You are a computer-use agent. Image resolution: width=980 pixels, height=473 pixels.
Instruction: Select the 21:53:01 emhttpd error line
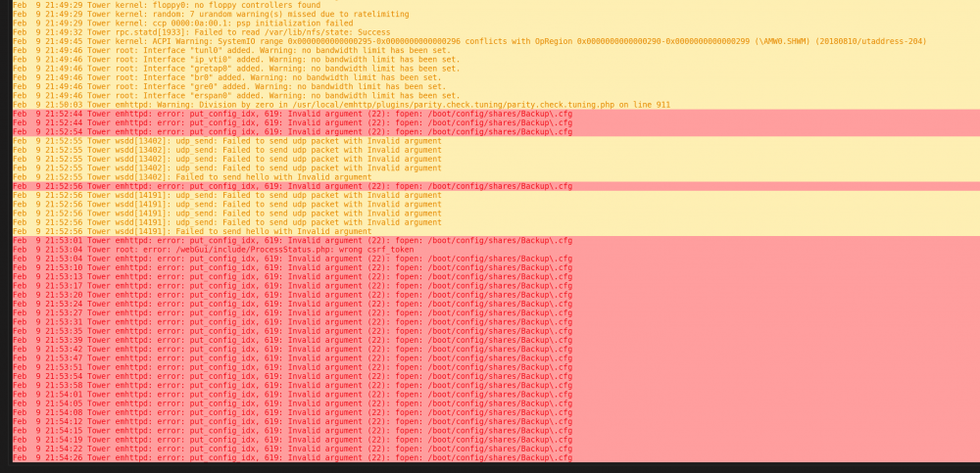pyautogui.click(x=292, y=241)
